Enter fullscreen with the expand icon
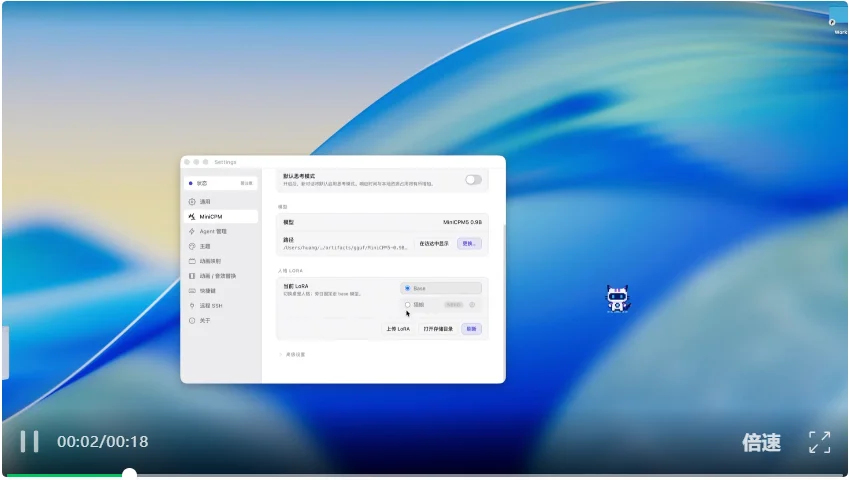This screenshot has height=480, width=849. click(x=820, y=442)
